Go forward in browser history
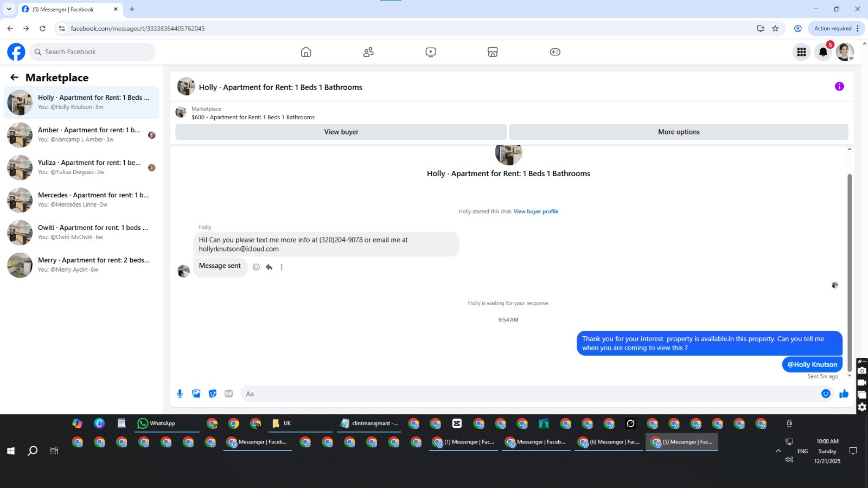 point(26,28)
